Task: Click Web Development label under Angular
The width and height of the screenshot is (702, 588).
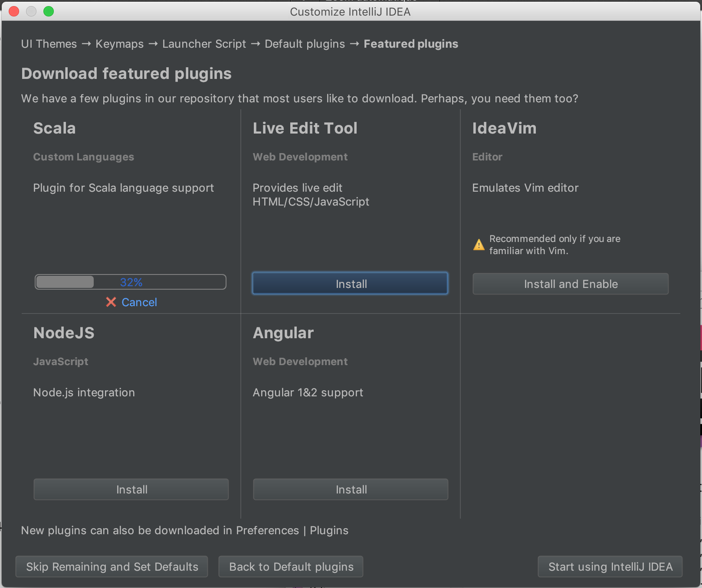Action: coord(300,362)
